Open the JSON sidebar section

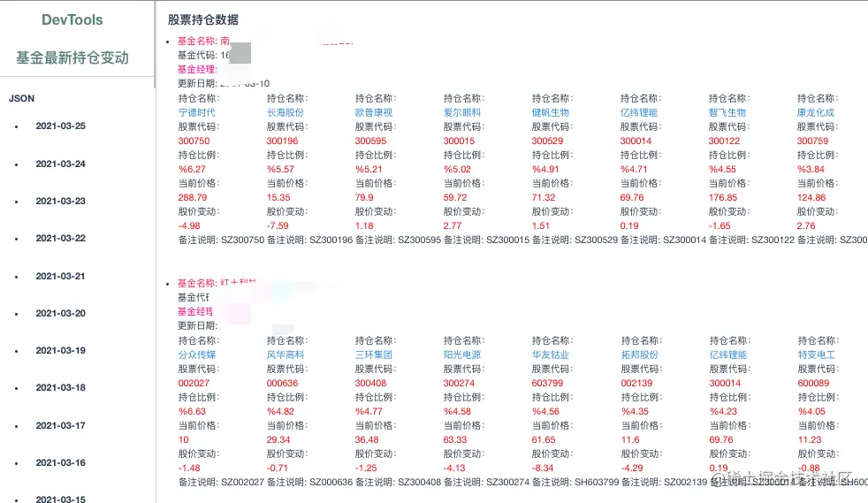point(21,98)
